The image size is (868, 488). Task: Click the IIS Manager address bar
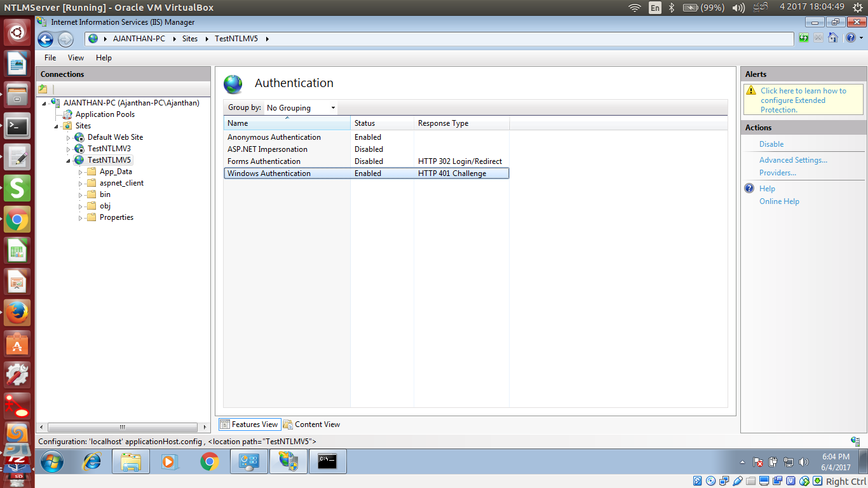[x=439, y=39]
